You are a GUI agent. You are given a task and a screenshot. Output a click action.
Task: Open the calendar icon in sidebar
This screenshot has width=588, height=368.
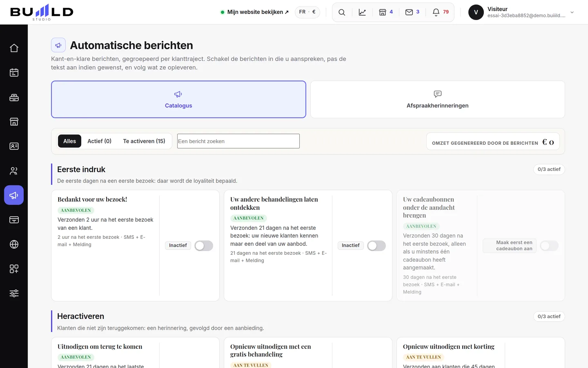(14, 72)
